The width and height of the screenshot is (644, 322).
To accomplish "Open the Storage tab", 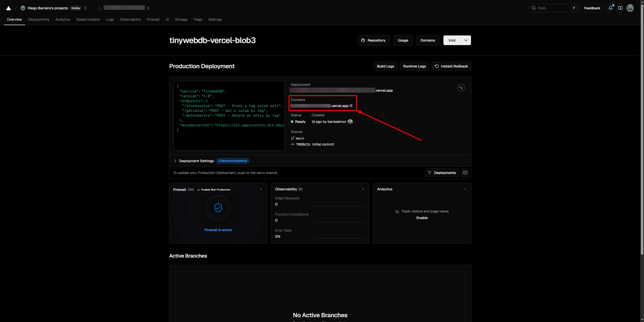I will point(181,19).
